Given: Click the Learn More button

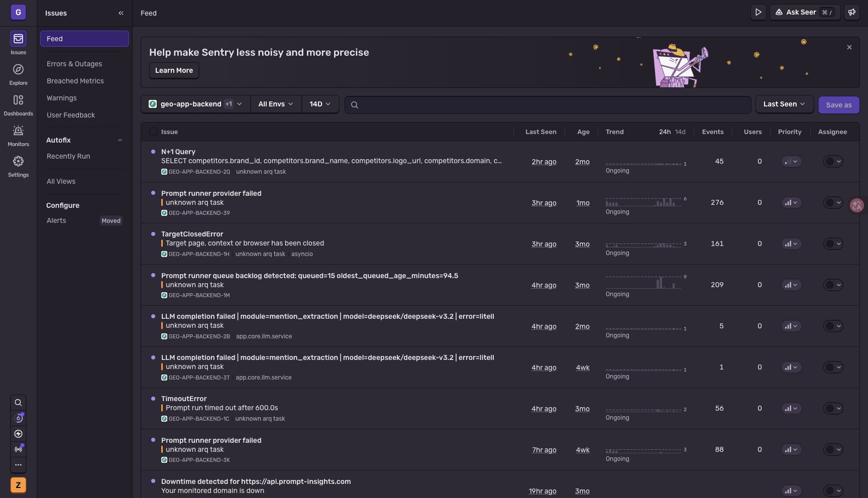Looking at the screenshot, I should [174, 70].
